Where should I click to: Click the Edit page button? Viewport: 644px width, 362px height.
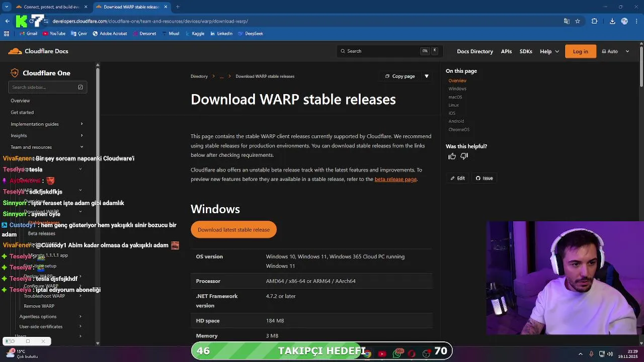[457, 178]
